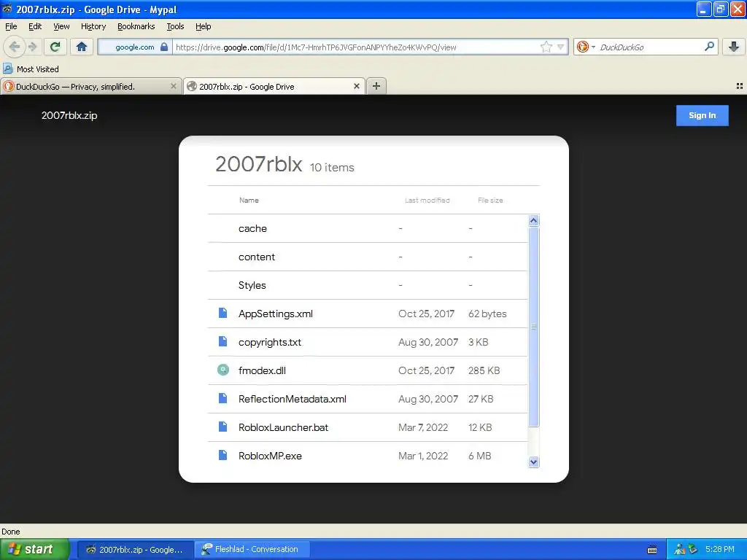Image resolution: width=747 pixels, height=560 pixels.
Task: Switch to Fleshlad - Conversation taskbar window
Action: point(252,549)
